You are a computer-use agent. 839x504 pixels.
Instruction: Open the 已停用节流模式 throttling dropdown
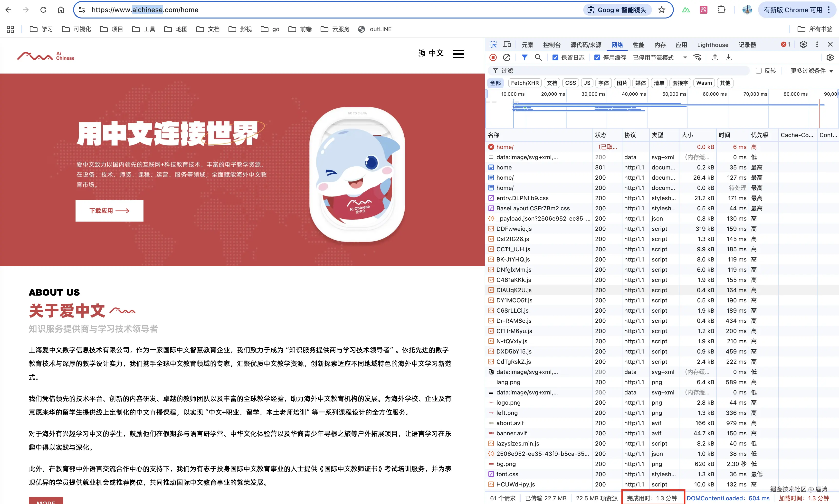[659, 57]
